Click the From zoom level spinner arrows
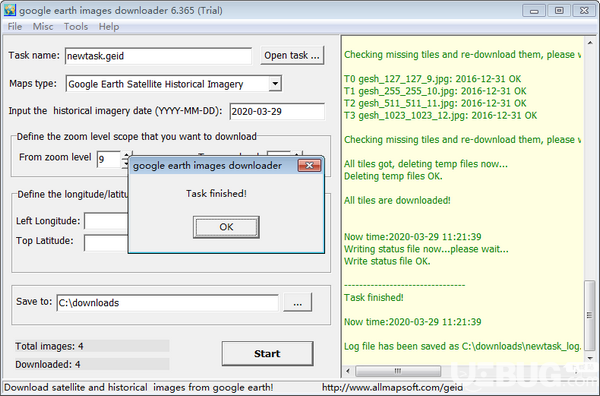This screenshot has width=600, height=396. 126,159
